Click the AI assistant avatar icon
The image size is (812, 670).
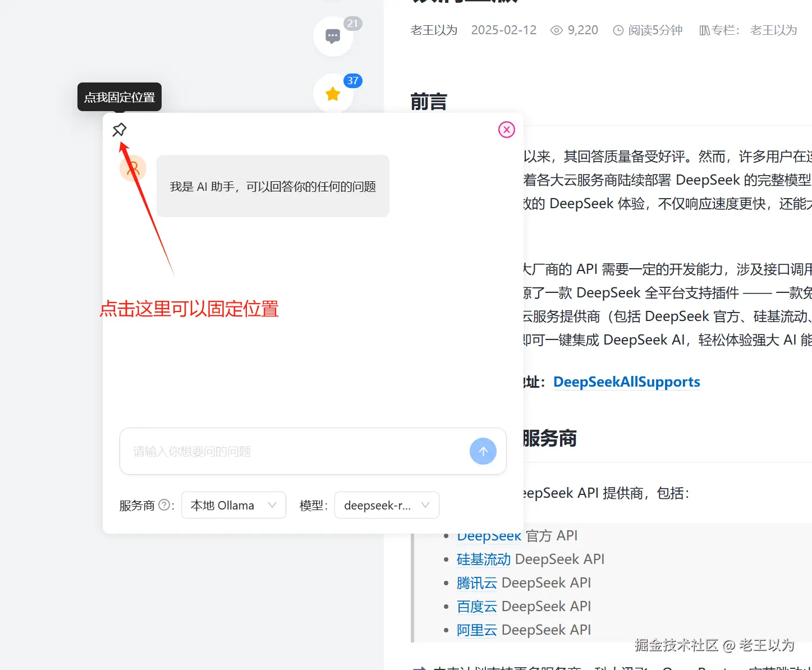[132, 168]
